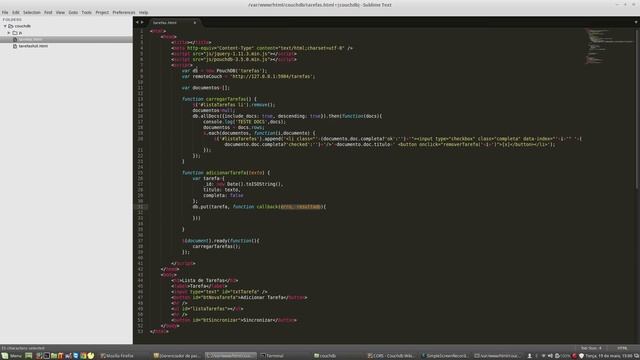This screenshot has width=640, height=360.
Task: Click line number 31 in the gutter
Action: coord(140,207)
